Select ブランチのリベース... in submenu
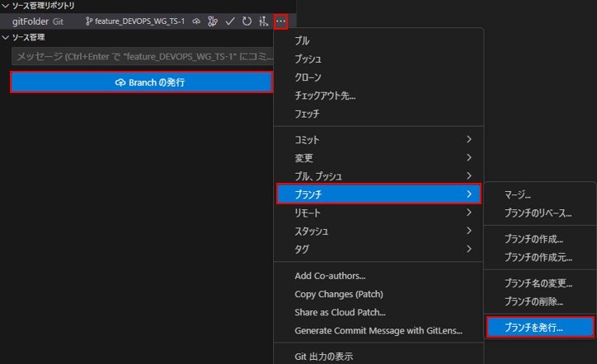 (540, 213)
